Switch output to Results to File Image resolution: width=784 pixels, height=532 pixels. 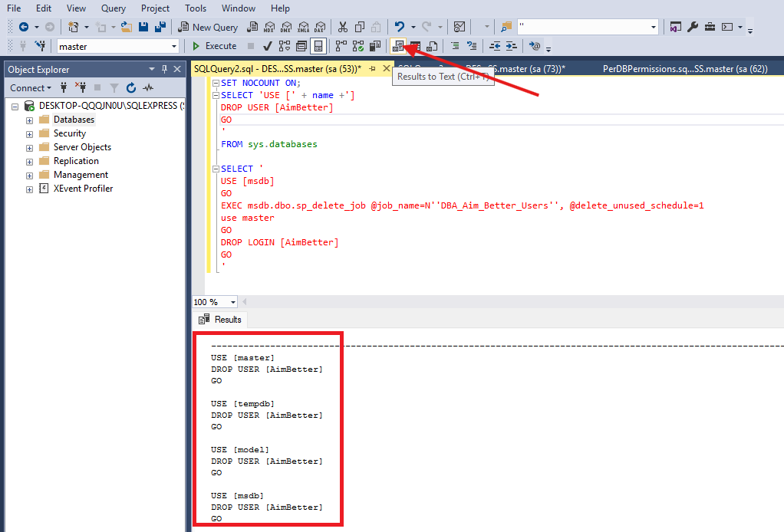pyautogui.click(x=432, y=47)
